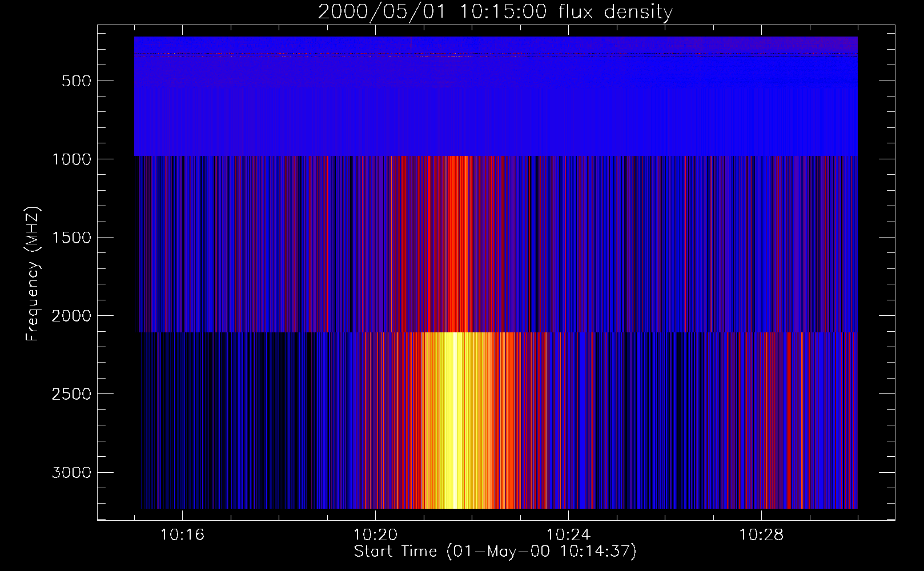This screenshot has height=571, width=924.
Task: Click the time tick label 10:20
Action: coord(375,535)
